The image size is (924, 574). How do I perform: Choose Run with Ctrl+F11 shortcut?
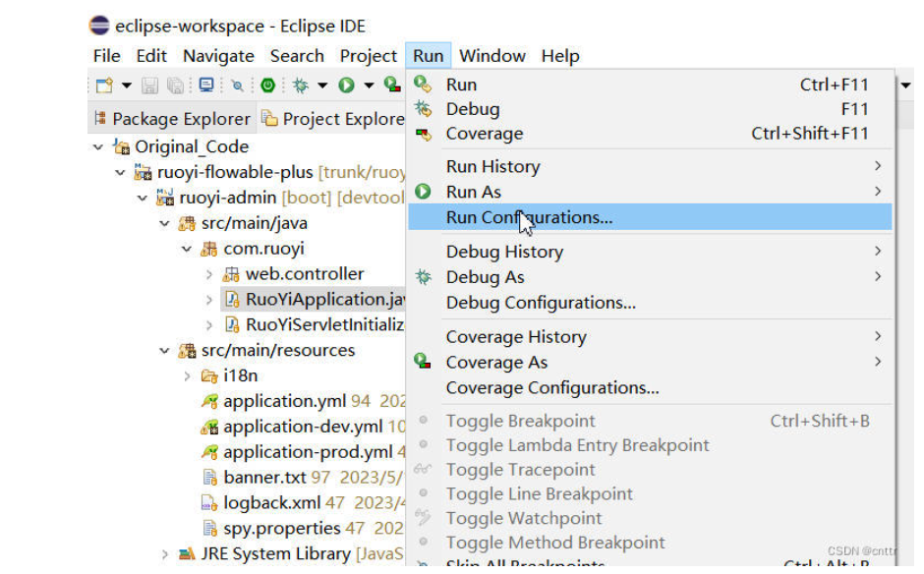650,85
